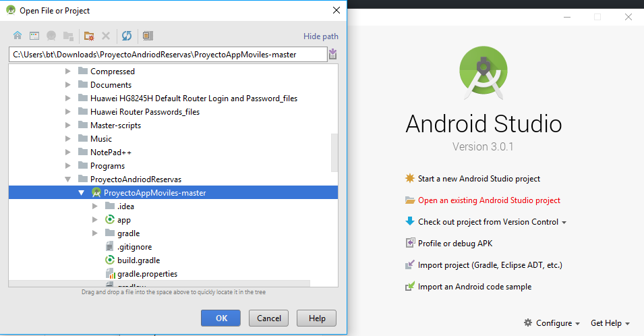Collapse the ProyectoAndriodReservas folder node
Viewport: 644px width, 336px height.
pyautogui.click(x=67, y=179)
